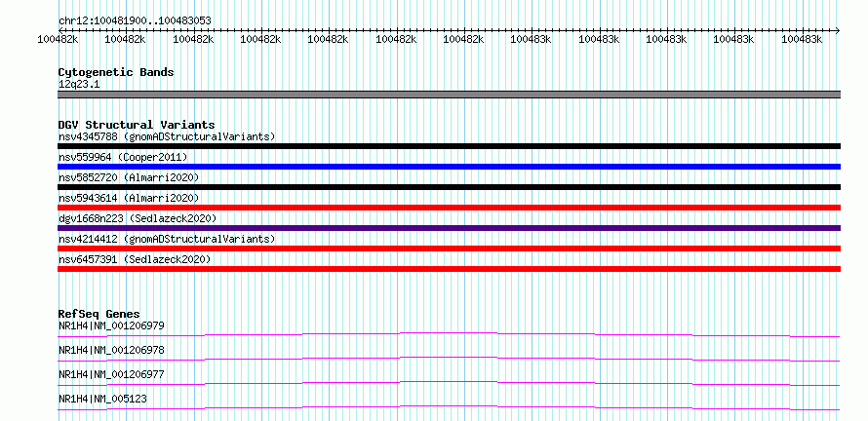This screenshot has height=421, width=868.
Task: Click the magenta intron line of NM_001206979
Action: click(x=449, y=333)
